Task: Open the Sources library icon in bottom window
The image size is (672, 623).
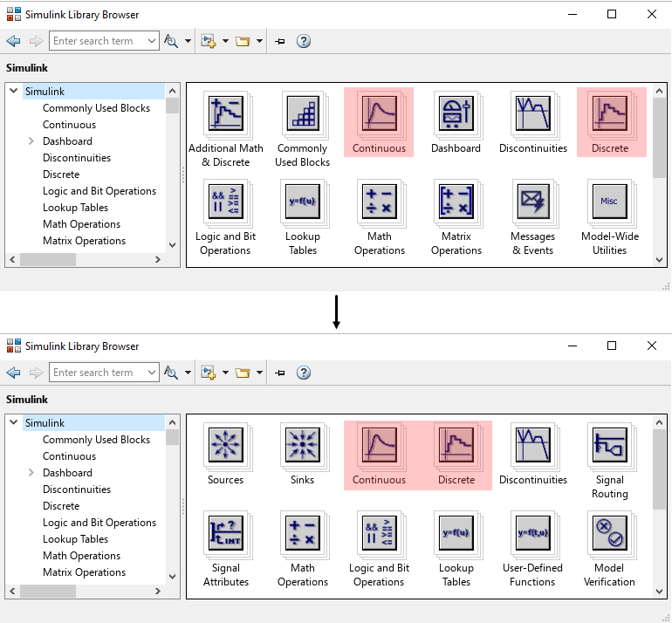Action: point(226,446)
